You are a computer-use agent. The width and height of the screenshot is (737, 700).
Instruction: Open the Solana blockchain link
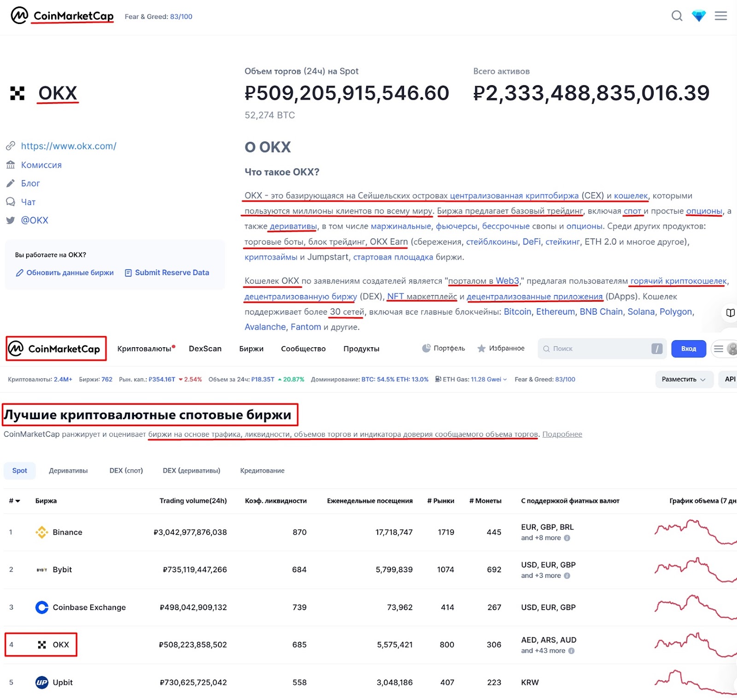(641, 312)
